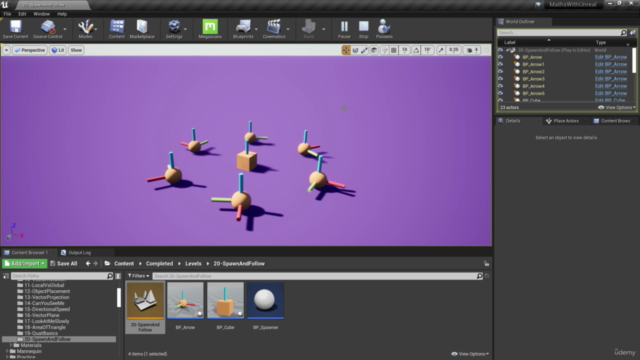Screen dimensions: 640x360
Task: Open the Megascans plugin icon
Action: 210,29
